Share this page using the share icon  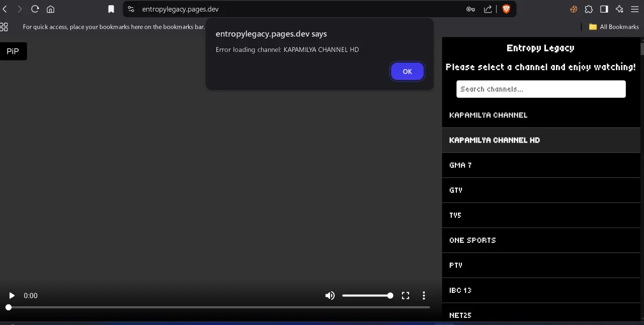(488, 9)
